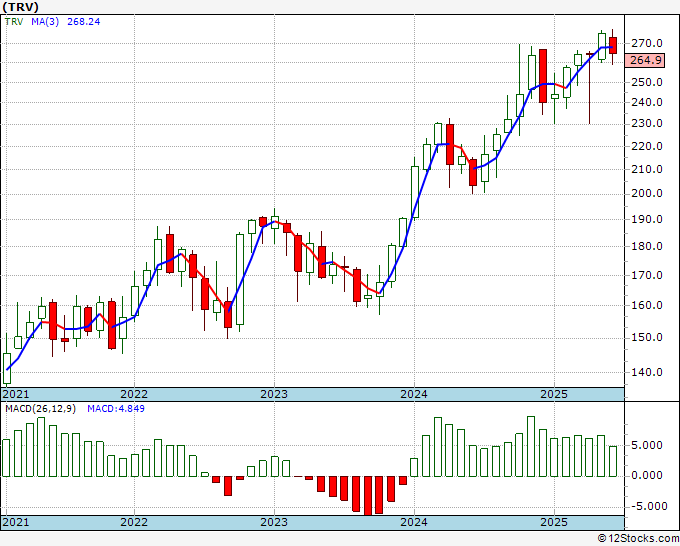Click the 240.0 price axis label
The height and width of the screenshot is (546, 680).
(x=647, y=103)
